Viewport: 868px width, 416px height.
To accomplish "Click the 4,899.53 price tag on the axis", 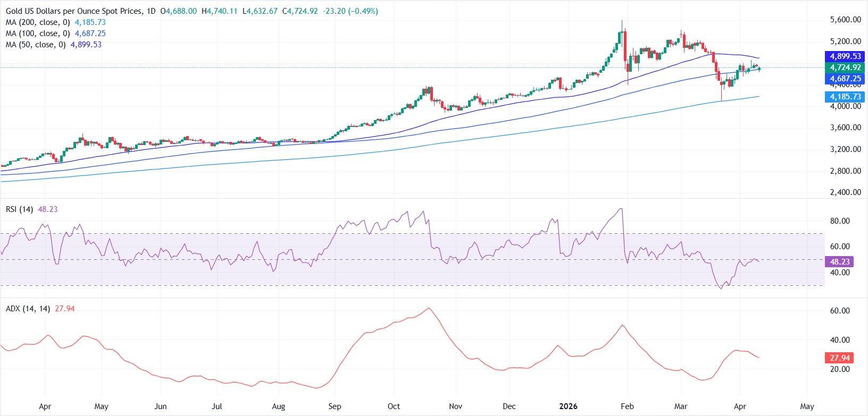I will point(845,56).
